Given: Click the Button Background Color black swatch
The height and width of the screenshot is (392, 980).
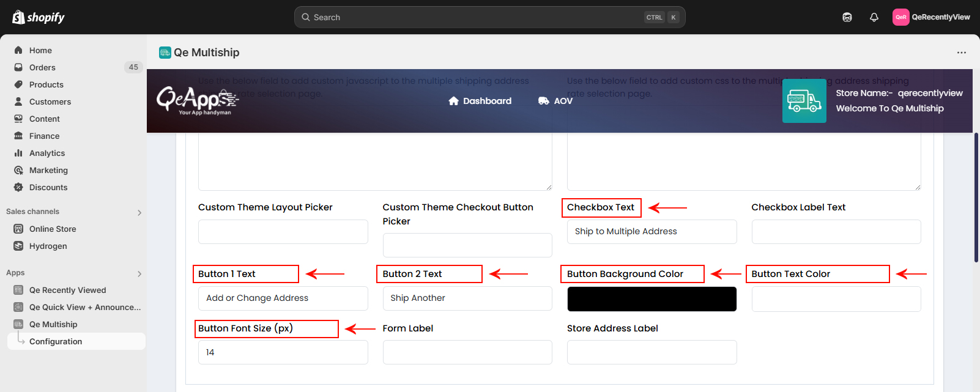Looking at the screenshot, I should tap(652, 299).
